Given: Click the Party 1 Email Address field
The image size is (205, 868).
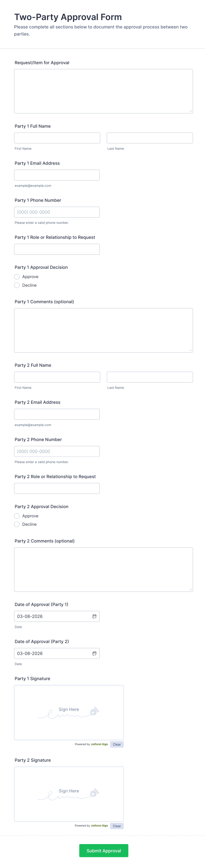Looking at the screenshot, I should pyautogui.click(x=57, y=175).
